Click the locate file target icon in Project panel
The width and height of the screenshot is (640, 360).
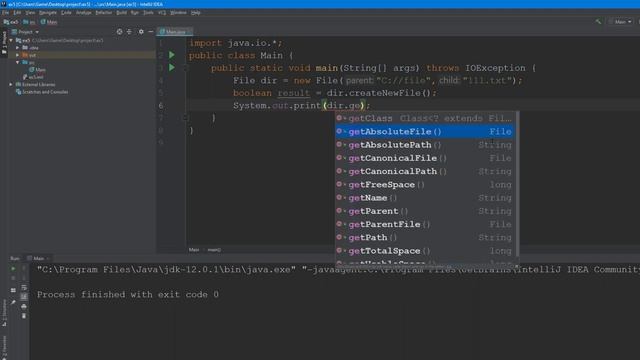click(119, 31)
